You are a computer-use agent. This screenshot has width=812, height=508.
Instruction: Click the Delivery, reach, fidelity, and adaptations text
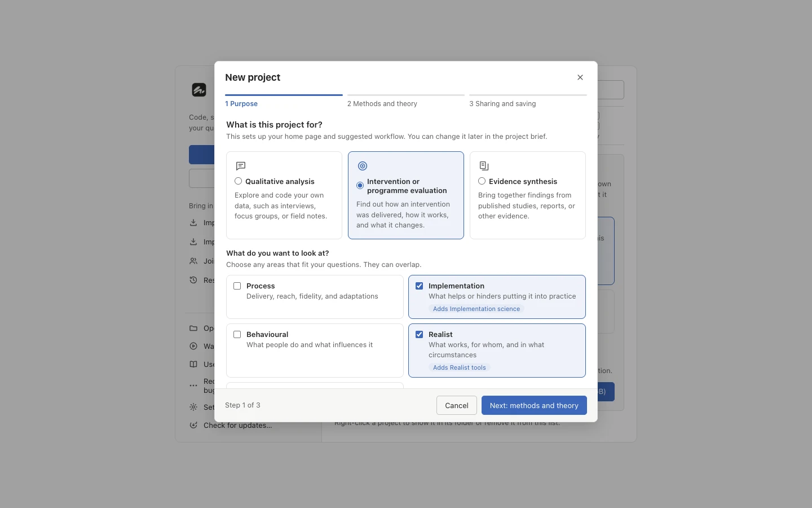(x=312, y=296)
